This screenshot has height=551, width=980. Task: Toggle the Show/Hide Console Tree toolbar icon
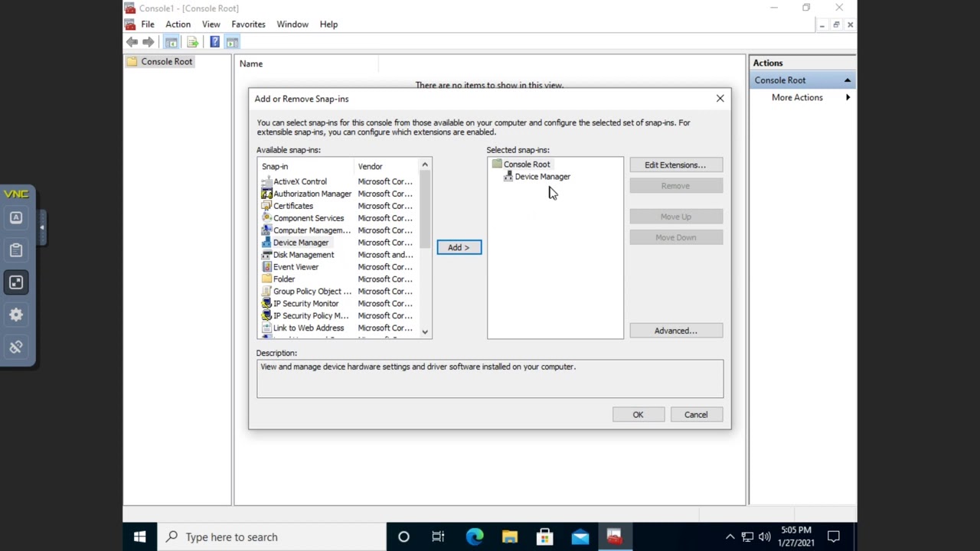click(x=171, y=42)
